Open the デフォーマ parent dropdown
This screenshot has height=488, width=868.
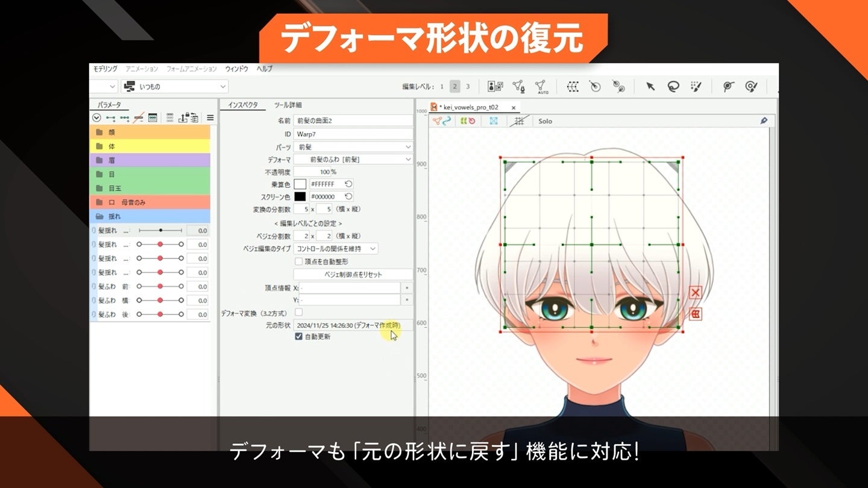click(x=353, y=160)
